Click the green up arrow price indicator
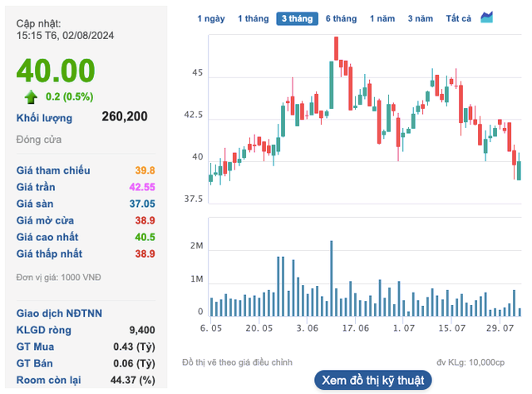 tap(31, 96)
